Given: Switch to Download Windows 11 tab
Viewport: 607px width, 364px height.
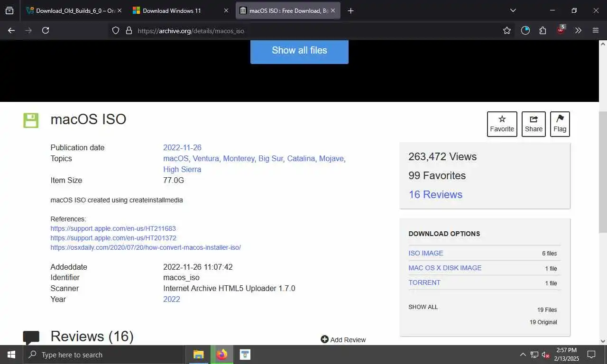Looking at the screenshot, I should click(181, 10).
